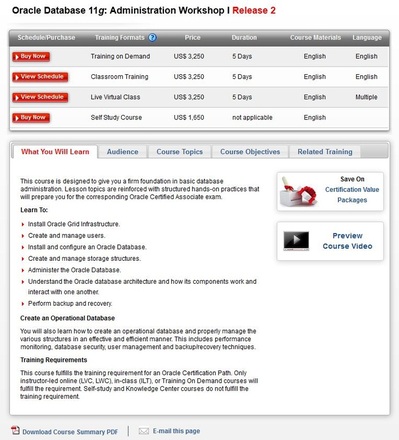Screen dimensions: 399x440
Task: Click the 'not applicable' duration cell
Action: pos(252,117)
